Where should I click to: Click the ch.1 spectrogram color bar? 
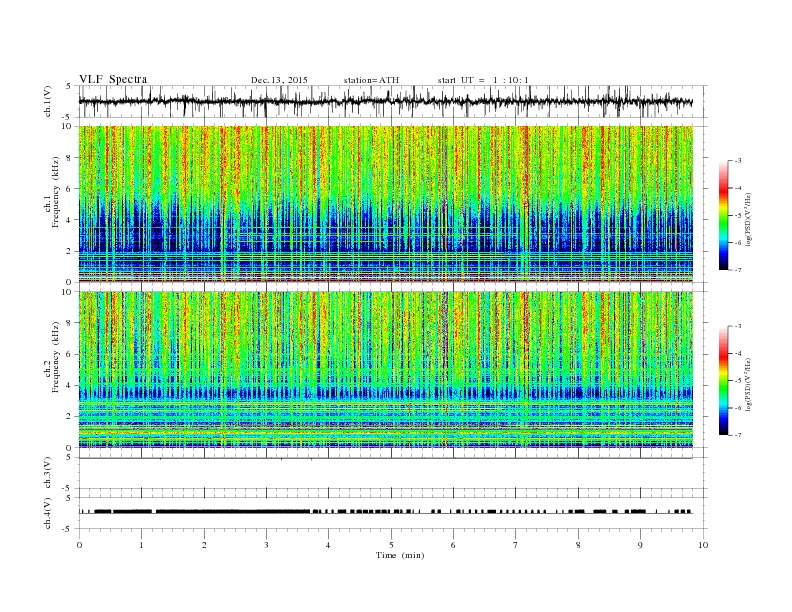pyautogui.click(x=724, y=215)
